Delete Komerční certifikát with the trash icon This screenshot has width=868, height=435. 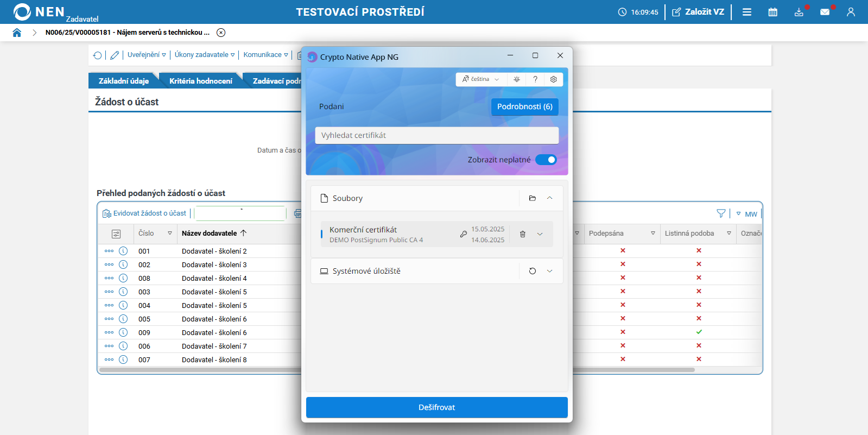tap(523, 234)
